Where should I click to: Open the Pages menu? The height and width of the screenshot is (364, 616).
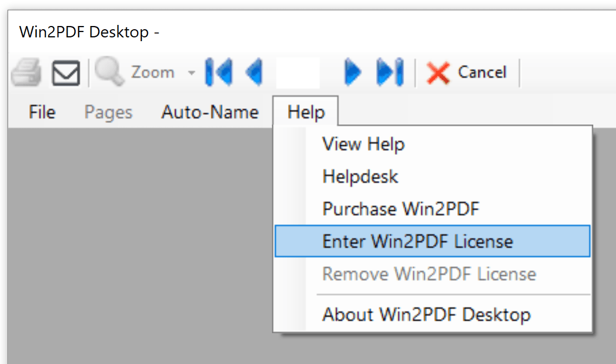tap(108, 112)
